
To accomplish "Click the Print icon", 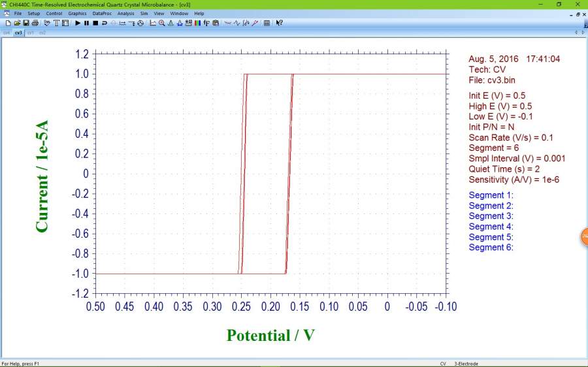I will click(x=35, y=23).
